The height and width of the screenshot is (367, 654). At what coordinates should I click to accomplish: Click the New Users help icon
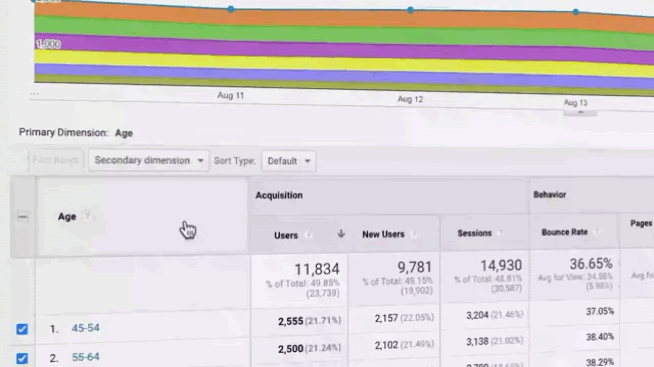[413, 234]
